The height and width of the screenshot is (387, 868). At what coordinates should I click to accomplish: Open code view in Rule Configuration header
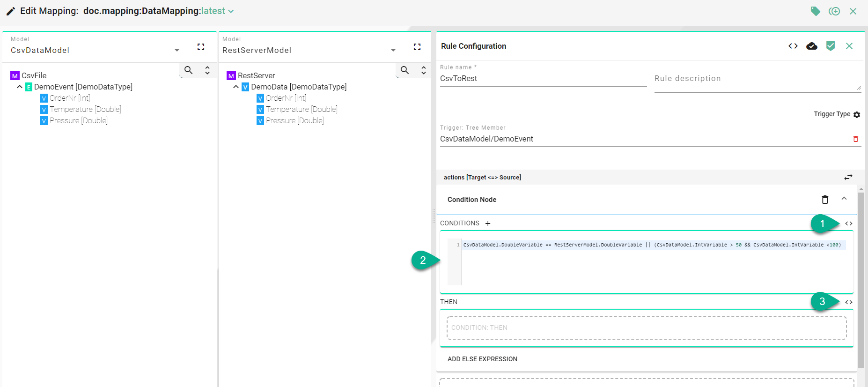click(x=793, y=46)
